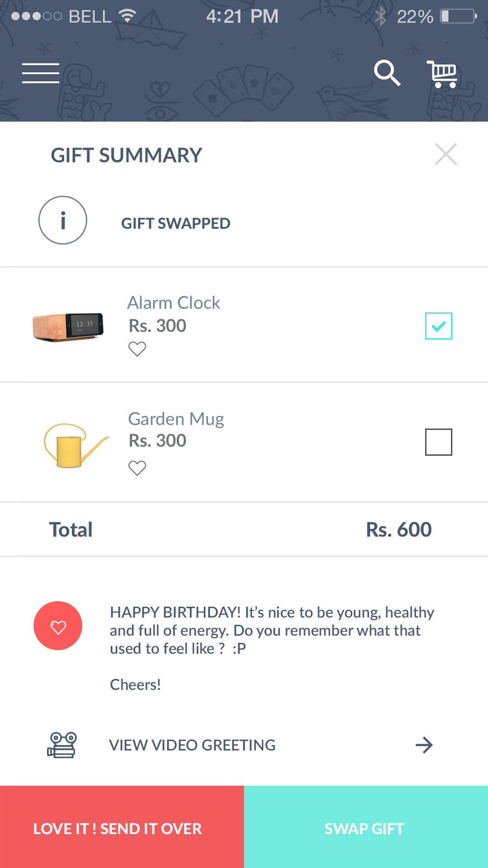
Task: Open the hamburger menu
Action: tap(41, 73)
